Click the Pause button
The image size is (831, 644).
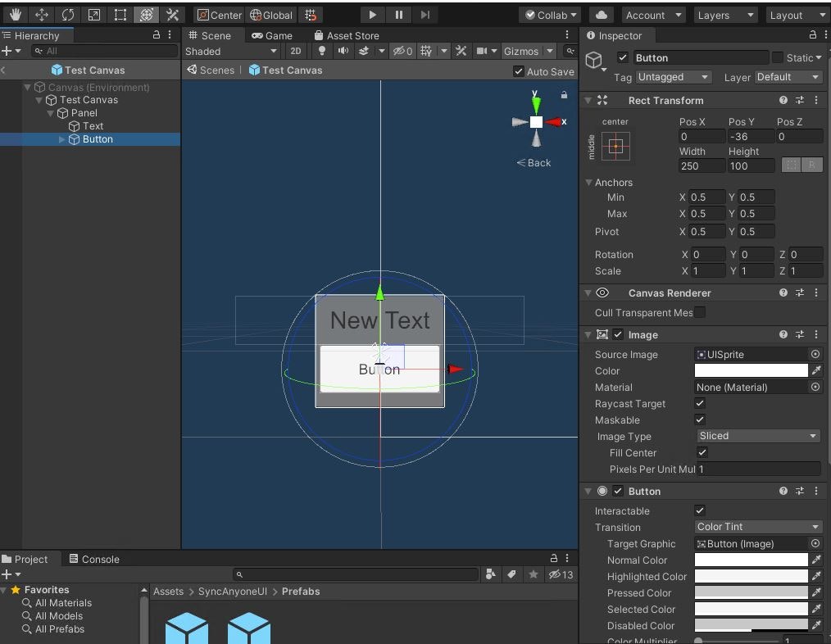[x=398, y=15]
